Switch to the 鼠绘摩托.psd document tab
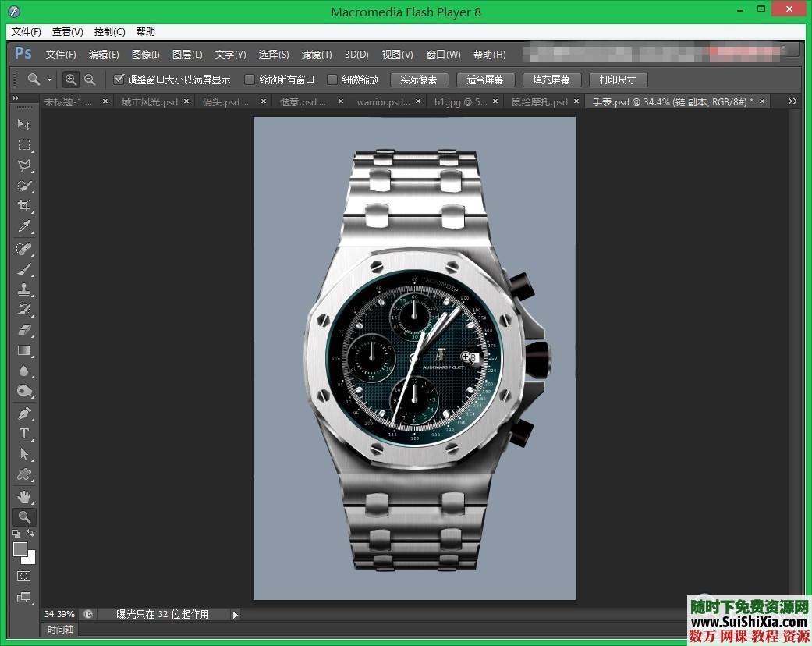Screen dimensions: 812x646 [x=541, y=101]
